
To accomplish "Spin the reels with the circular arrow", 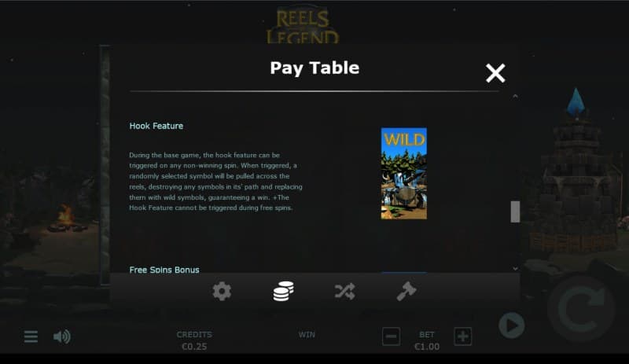I will [x=581, y=308].
